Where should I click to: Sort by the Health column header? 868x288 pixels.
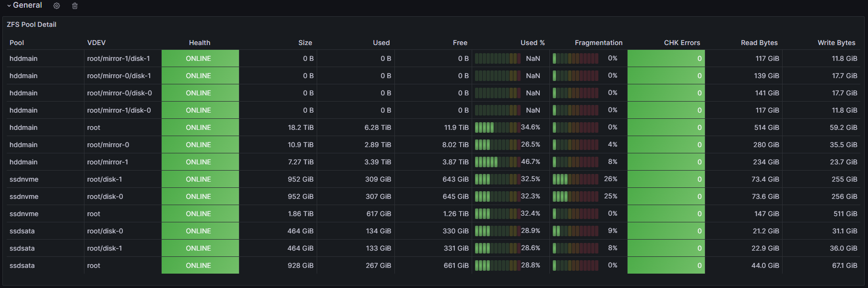(x=200, y=43)
